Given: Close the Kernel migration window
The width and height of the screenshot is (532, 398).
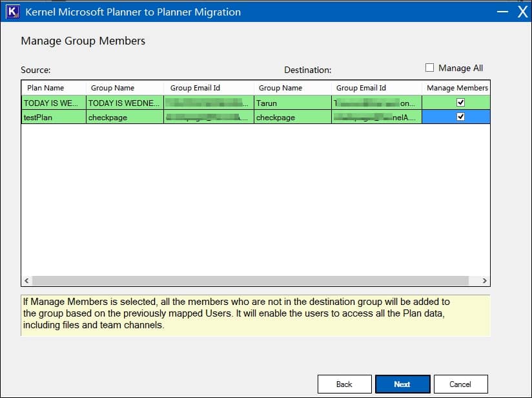Looking at the screenshot, I should (x=523, y=12).
